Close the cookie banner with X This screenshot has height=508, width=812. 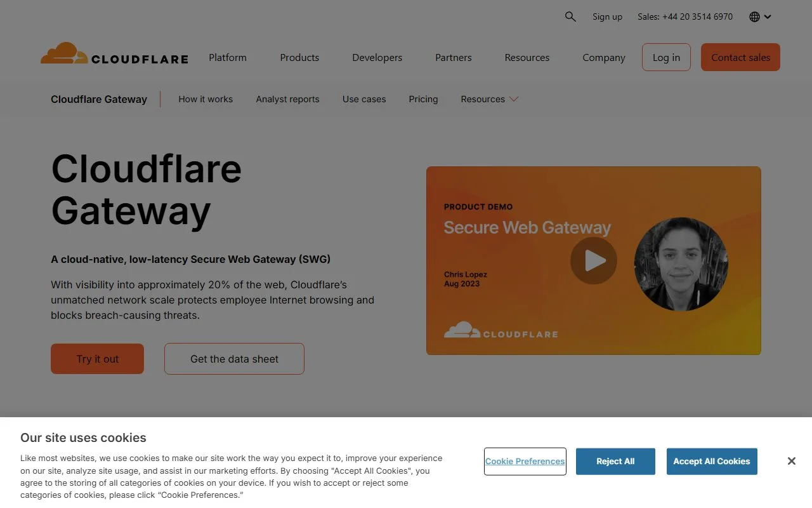(791, 461)
